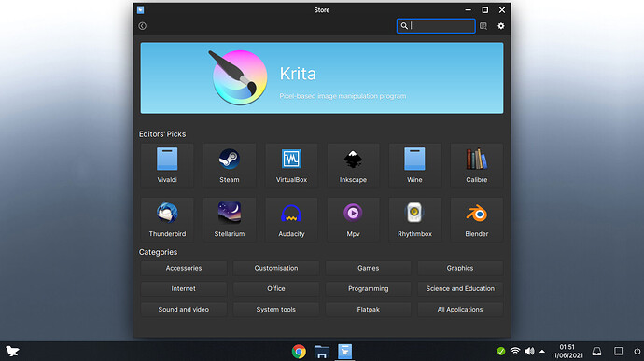Viewport: 644px width, 361px height.
Task: Browse the Games category
Action: 369,268
